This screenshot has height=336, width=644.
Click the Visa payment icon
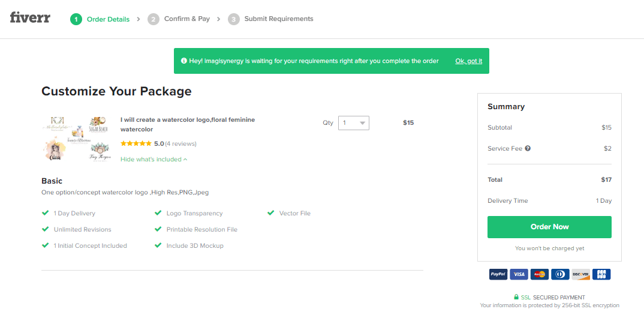click(x=519, y=274)
